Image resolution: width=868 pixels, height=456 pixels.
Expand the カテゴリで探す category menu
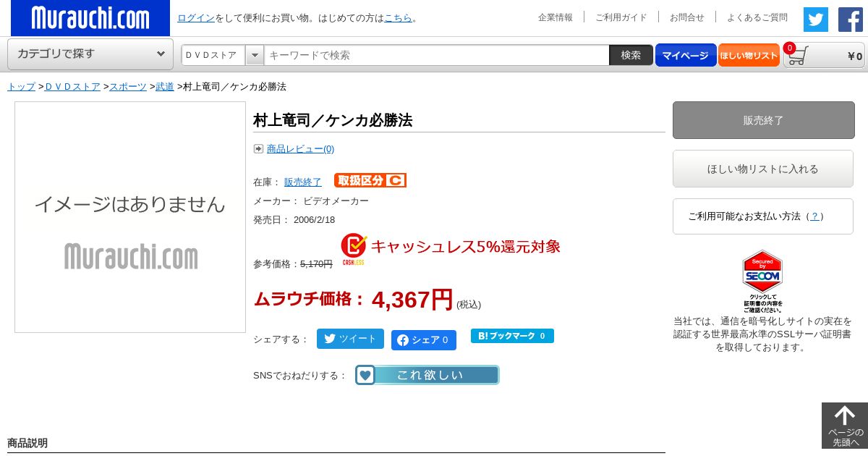(x=90, y=54)
